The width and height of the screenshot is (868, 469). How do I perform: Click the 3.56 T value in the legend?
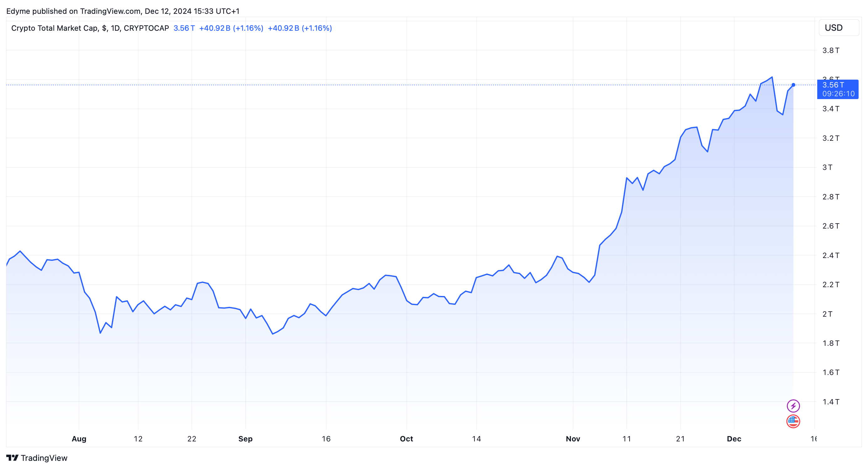click(184, 28)
